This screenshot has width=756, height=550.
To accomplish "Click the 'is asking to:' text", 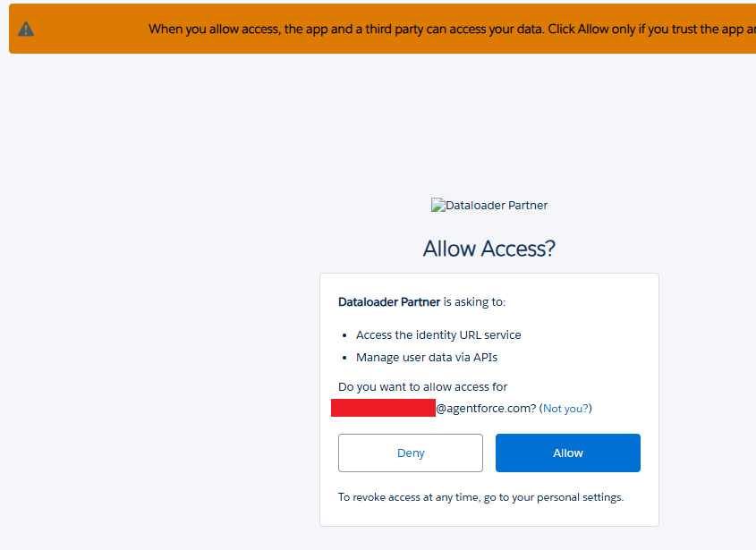I will point(474,301).
